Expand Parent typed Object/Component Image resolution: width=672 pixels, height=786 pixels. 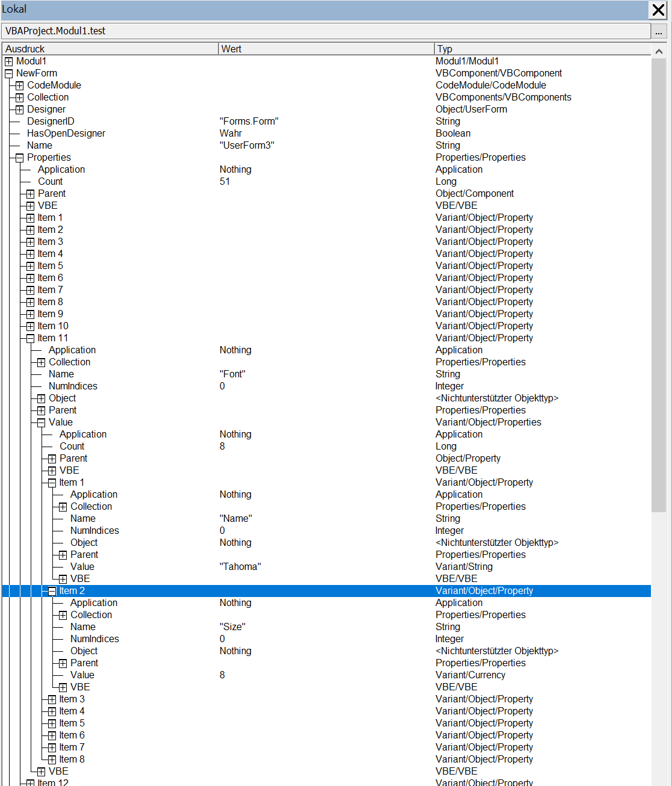tap(30, 194)
